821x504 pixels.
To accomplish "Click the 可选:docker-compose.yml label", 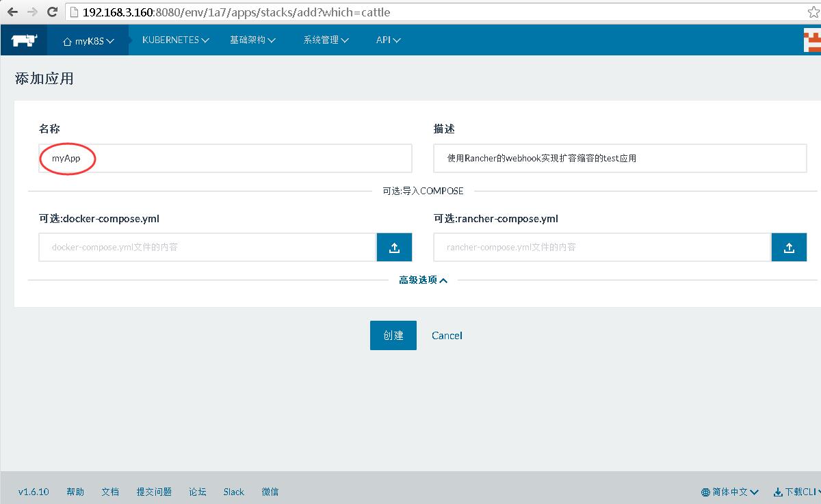I will tap(99, 219).
